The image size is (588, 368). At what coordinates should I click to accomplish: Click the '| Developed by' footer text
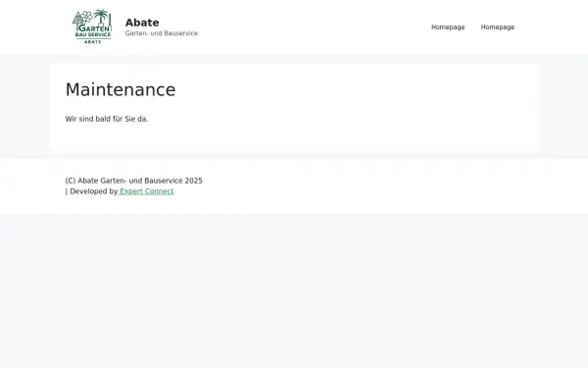click(91, 191)
